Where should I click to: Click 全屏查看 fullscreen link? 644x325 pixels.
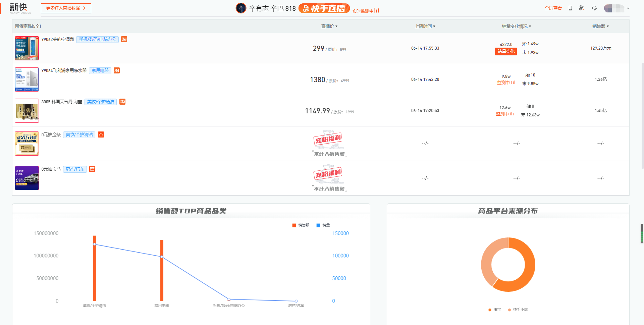553,8
